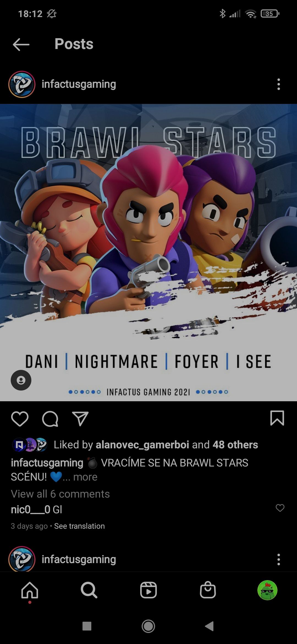Expand caption by tapping more
This screenshot has width=297, height=644.
(85, 477)
